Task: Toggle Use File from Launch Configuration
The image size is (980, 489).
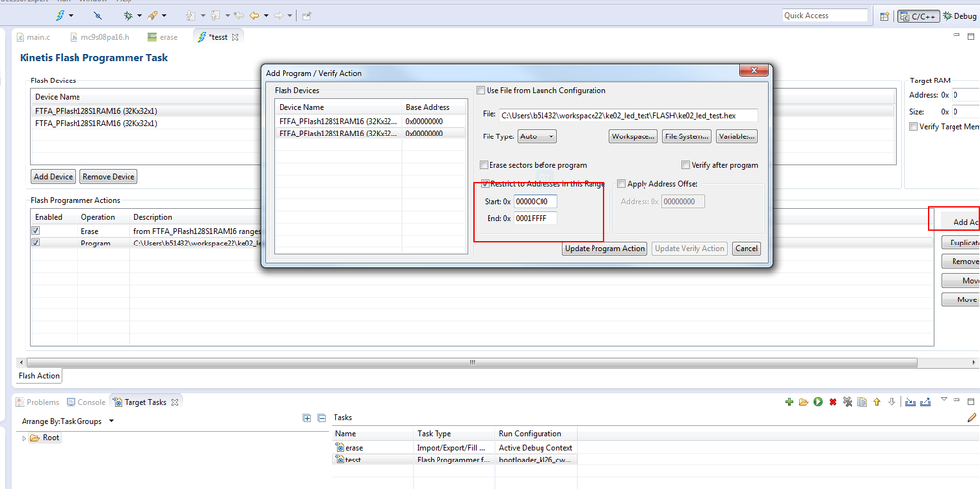Action: click(480, 90)
